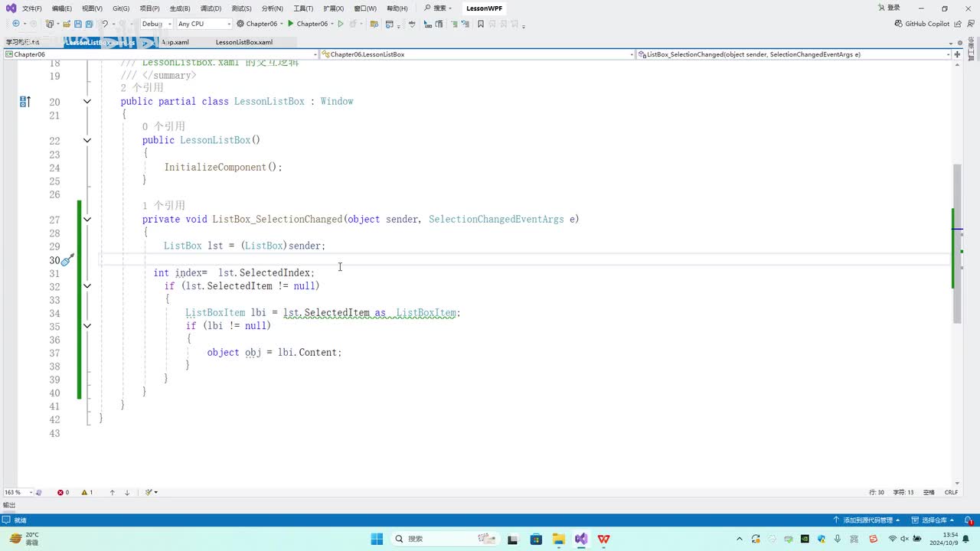980x551 pixels.
Task: Save current file with the disk icon
Action: [78, 24]
